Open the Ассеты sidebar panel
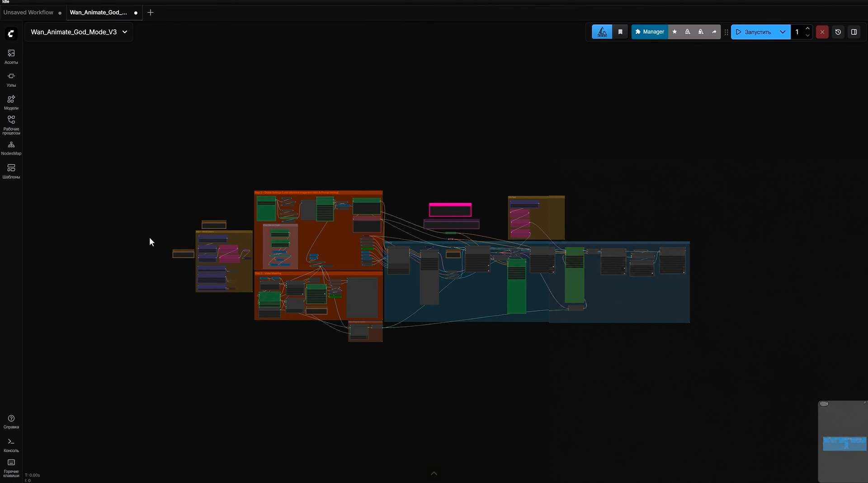This screenshot has height=483, width=868. pyautogui.click(x=11, y=57)
